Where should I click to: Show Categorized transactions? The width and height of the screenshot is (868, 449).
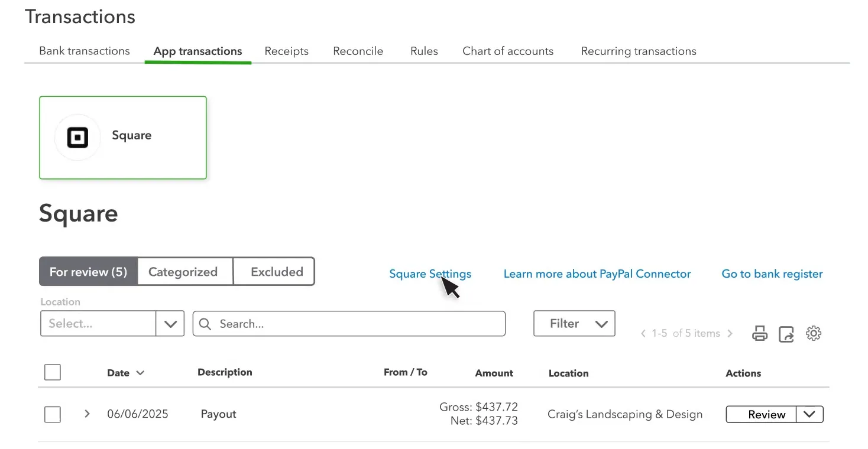185,272
